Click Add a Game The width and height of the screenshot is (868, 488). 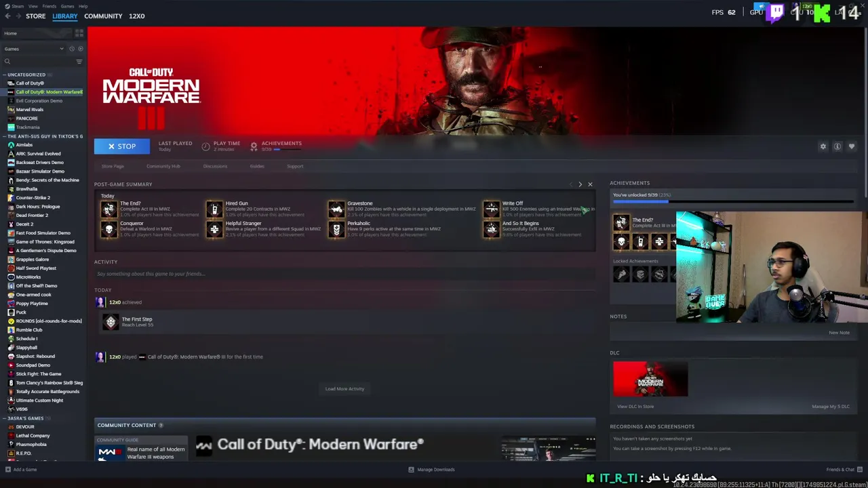[x=20, y=470]
